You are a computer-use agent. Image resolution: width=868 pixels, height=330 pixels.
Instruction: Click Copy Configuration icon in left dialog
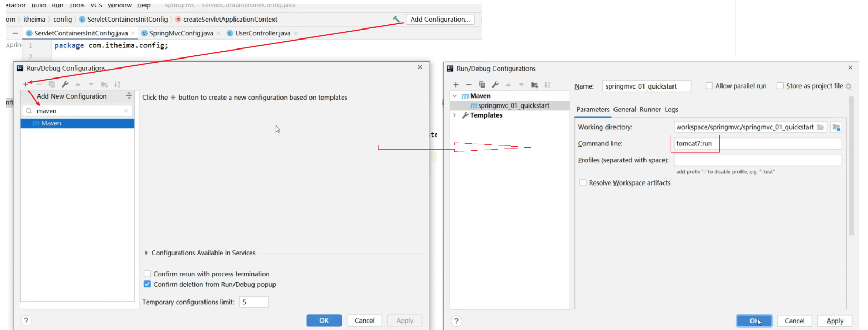[x=52, y=84]
